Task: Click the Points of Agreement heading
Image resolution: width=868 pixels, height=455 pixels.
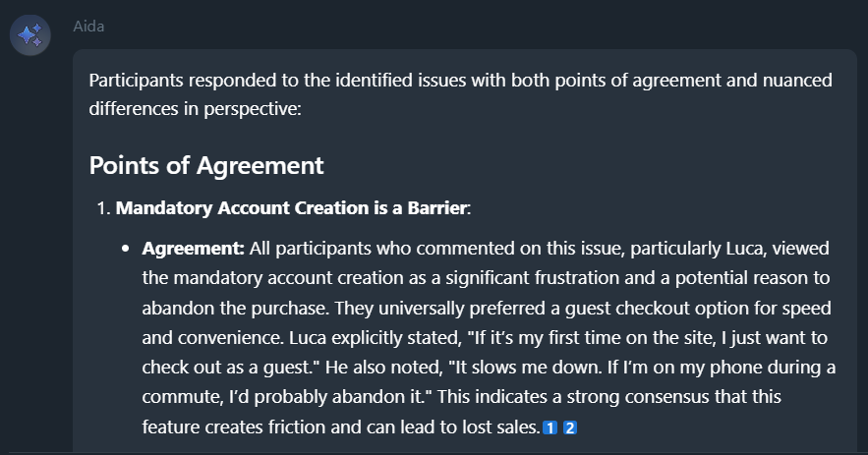Action: (x=206, y=165)
